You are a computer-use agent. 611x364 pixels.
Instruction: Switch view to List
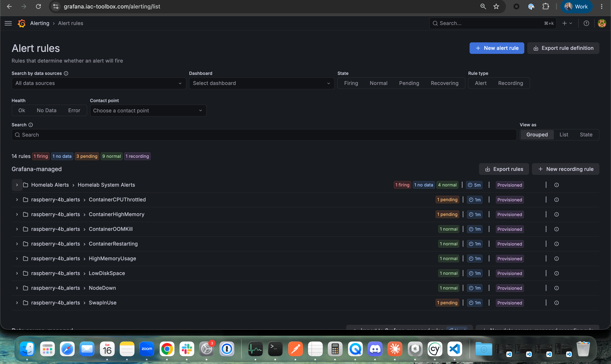click(564, 135)
